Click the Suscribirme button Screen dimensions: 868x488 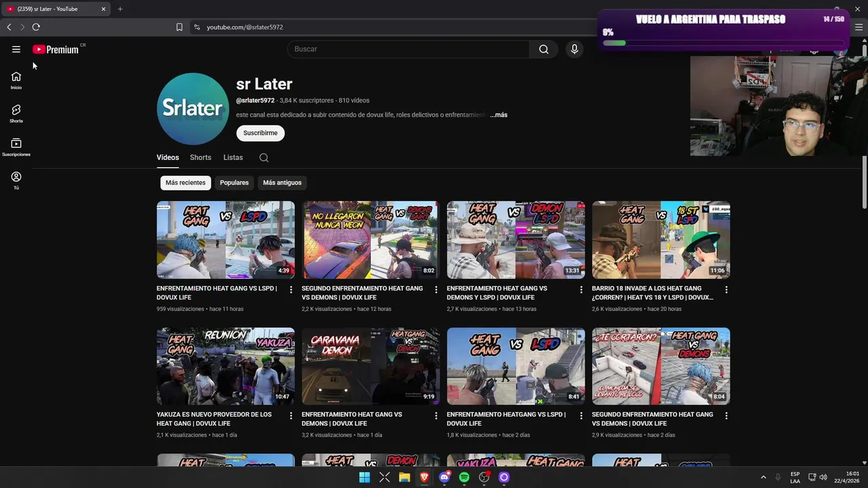click(260, 133)
